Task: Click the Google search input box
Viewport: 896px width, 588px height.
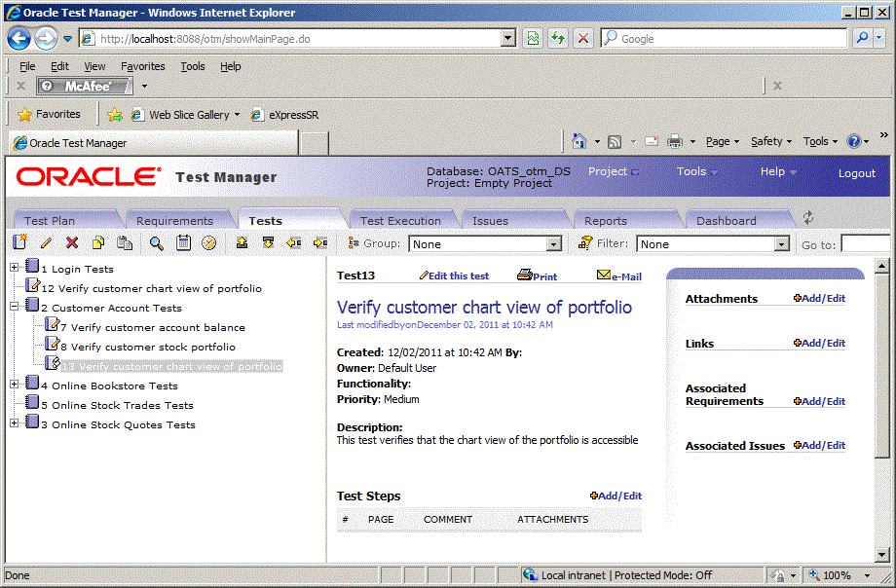Action: tap(724, 38)
